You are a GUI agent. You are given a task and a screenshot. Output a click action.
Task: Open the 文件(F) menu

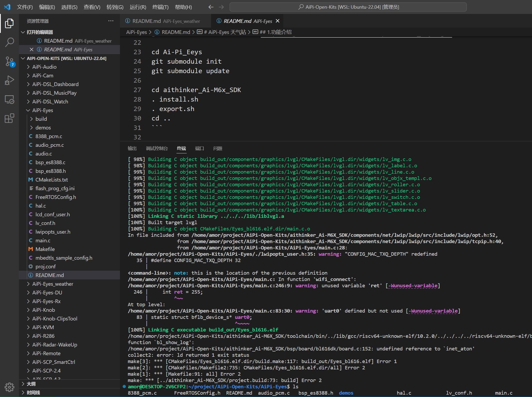coord(25,7)
